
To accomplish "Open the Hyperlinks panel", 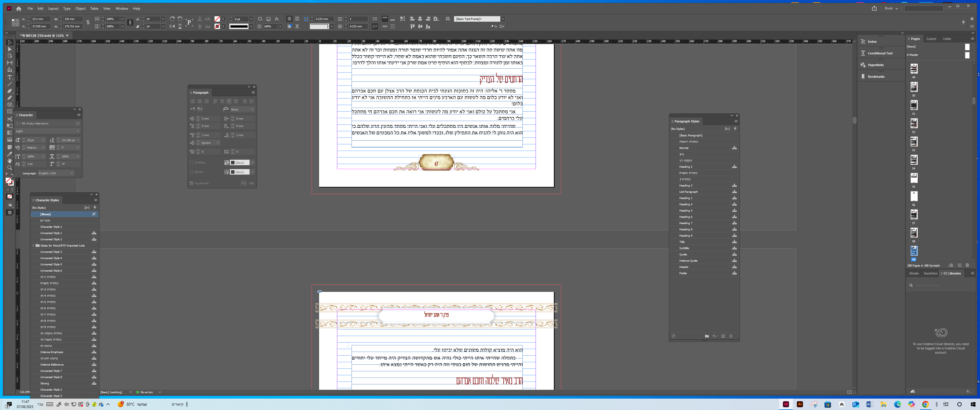I will tap(875, 65).
